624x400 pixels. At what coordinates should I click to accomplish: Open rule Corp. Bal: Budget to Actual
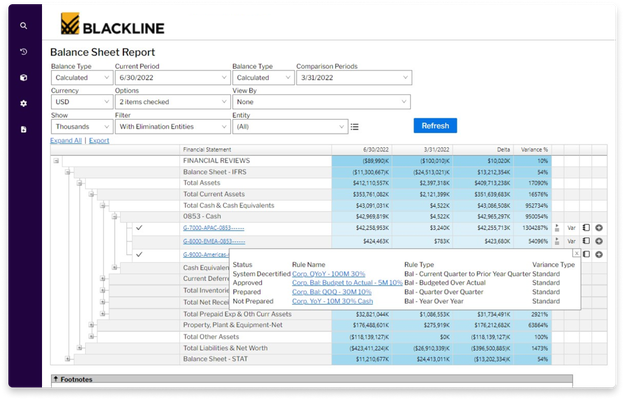click(347, 283)
